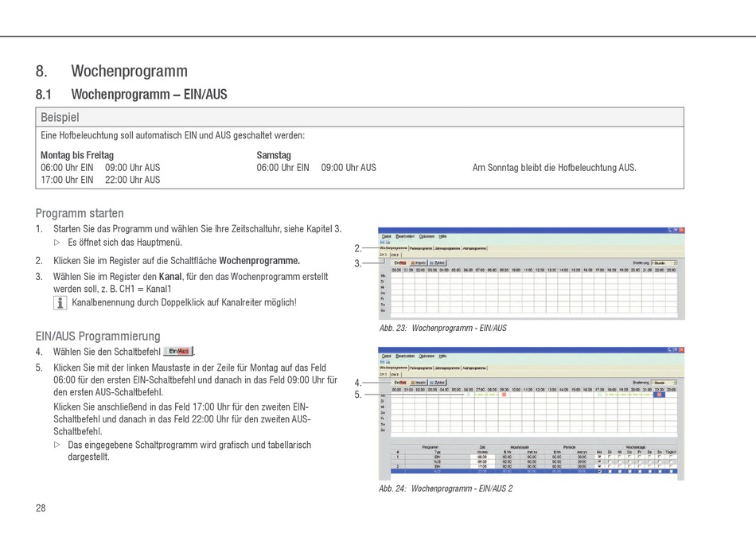Viewport: 756px width, 533px height.
Task: Toggle the Täglich checkbox in the 06:00 EIN row
Action: point(671,457)
